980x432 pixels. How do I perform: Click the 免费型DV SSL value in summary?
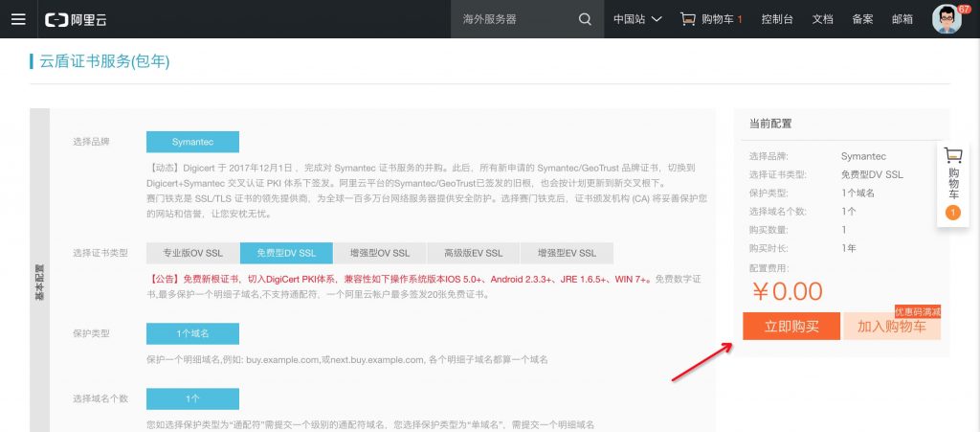872,175
